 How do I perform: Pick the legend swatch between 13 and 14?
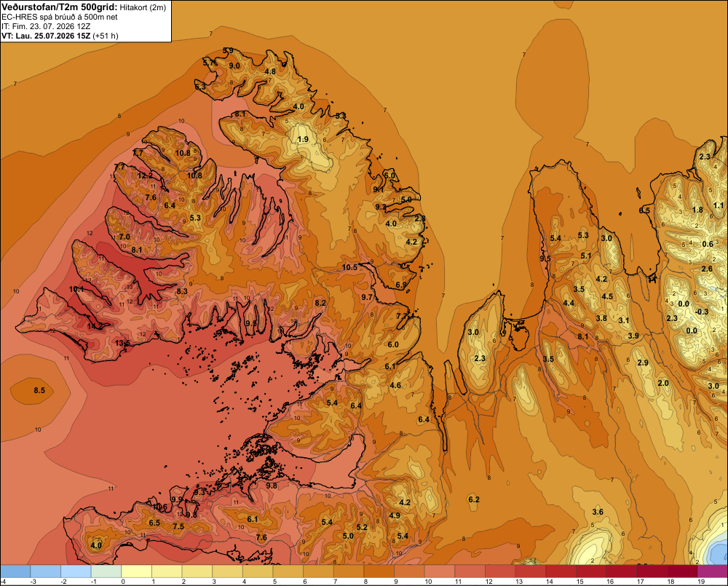click(531, 571)
